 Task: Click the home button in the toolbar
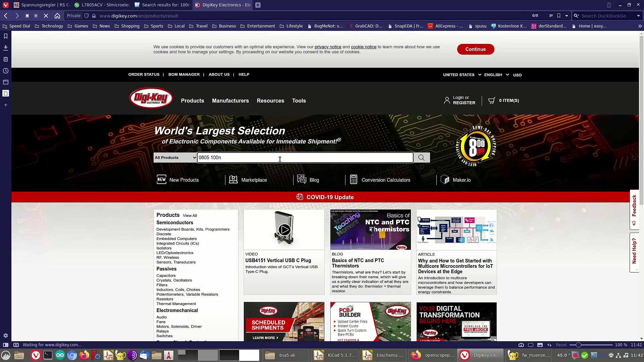pyautogui.click(x=57, y=16)
